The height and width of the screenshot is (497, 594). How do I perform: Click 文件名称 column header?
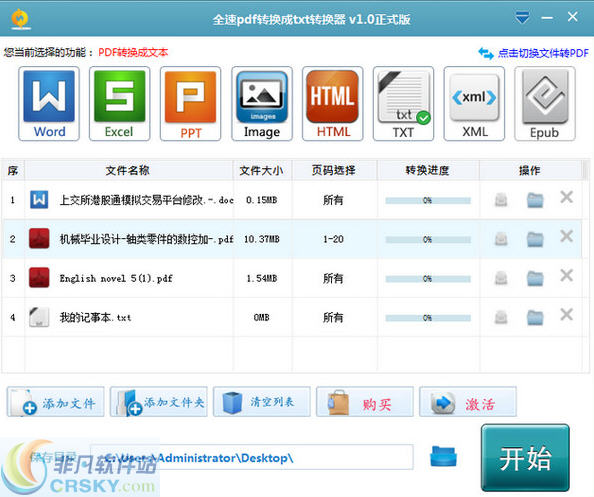coord(128,170)
